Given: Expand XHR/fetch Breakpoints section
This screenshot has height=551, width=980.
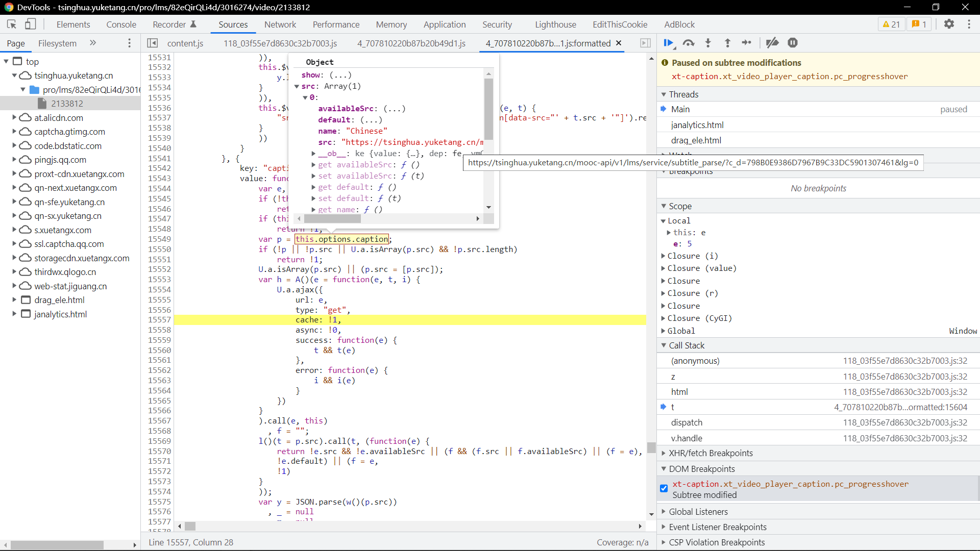Looking at the screenshot, I should (710, 453).
